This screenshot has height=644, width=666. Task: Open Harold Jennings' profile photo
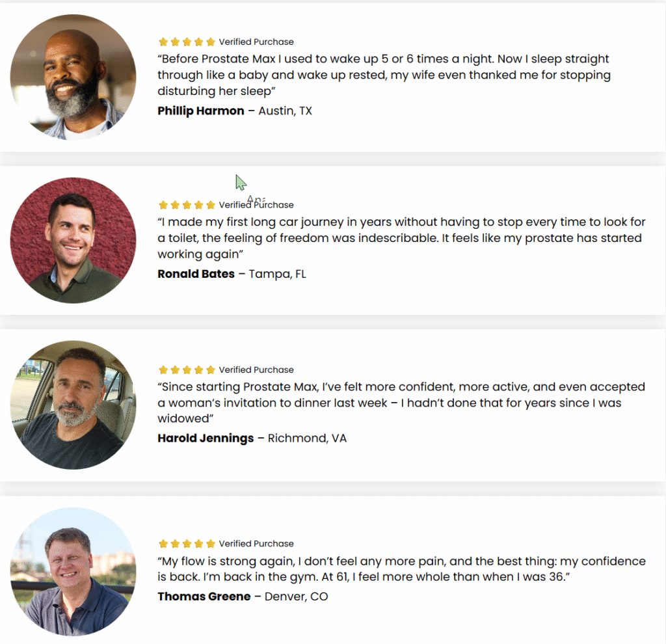(x=73, y=404)
